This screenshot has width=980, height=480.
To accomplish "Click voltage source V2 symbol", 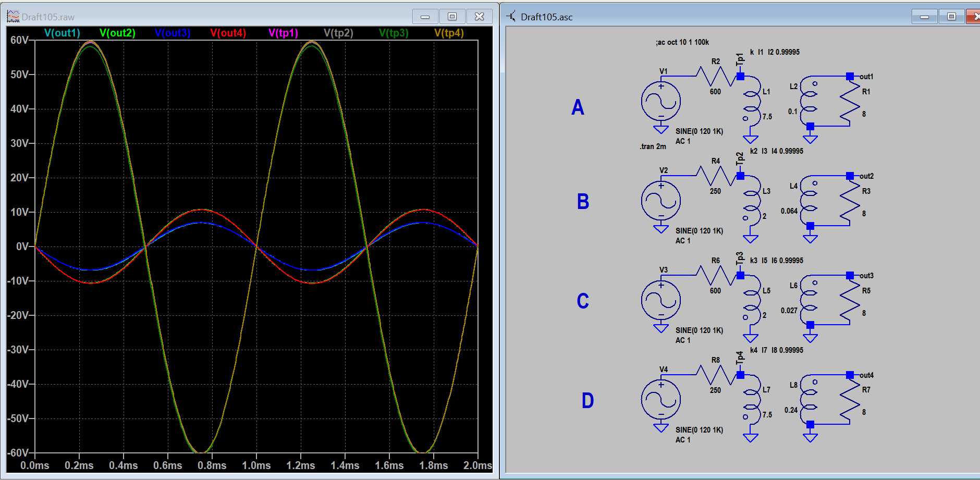I will point(661,201).
